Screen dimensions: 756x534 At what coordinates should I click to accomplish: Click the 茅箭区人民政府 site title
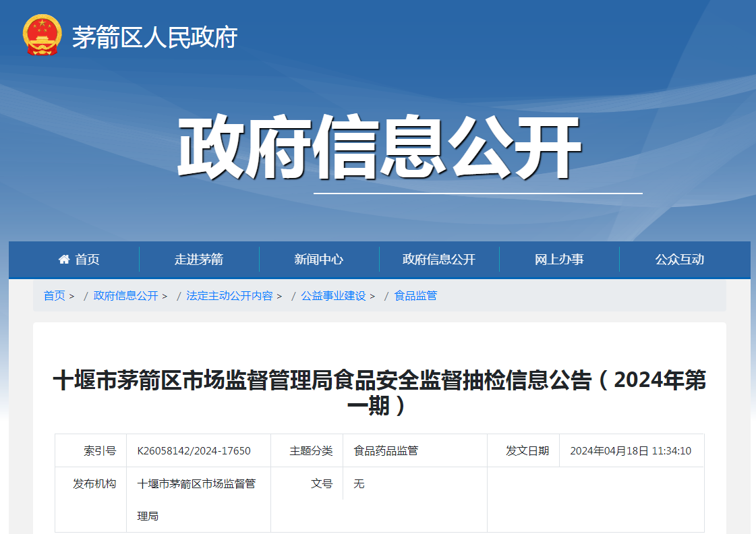[x=154, y=37]
